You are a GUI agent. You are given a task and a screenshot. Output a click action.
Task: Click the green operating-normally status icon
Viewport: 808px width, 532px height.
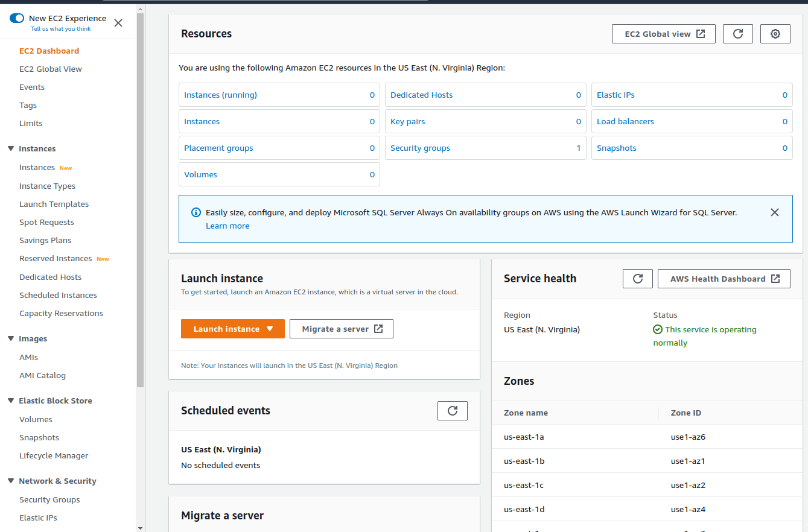pos(657,329)
